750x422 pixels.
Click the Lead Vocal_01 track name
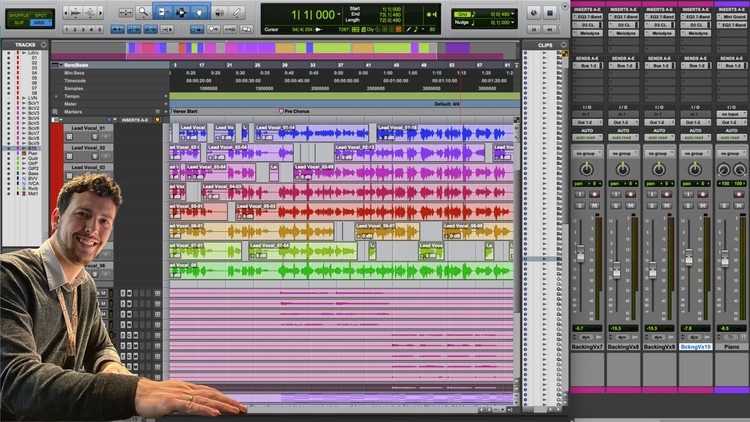click(88, 128)
